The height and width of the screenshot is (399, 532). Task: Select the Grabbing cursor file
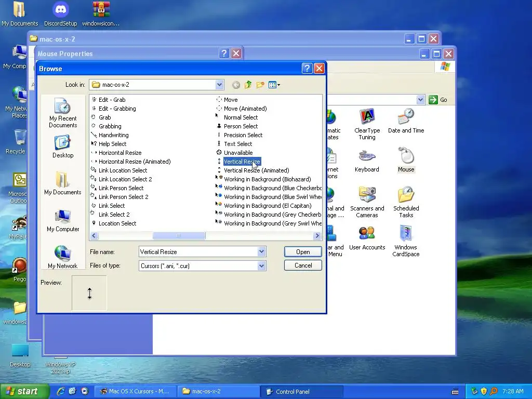pos(106,126)
